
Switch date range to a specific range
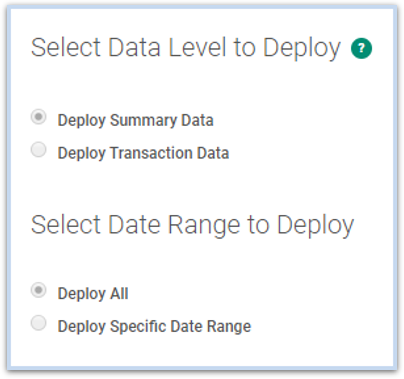point(39,323)
